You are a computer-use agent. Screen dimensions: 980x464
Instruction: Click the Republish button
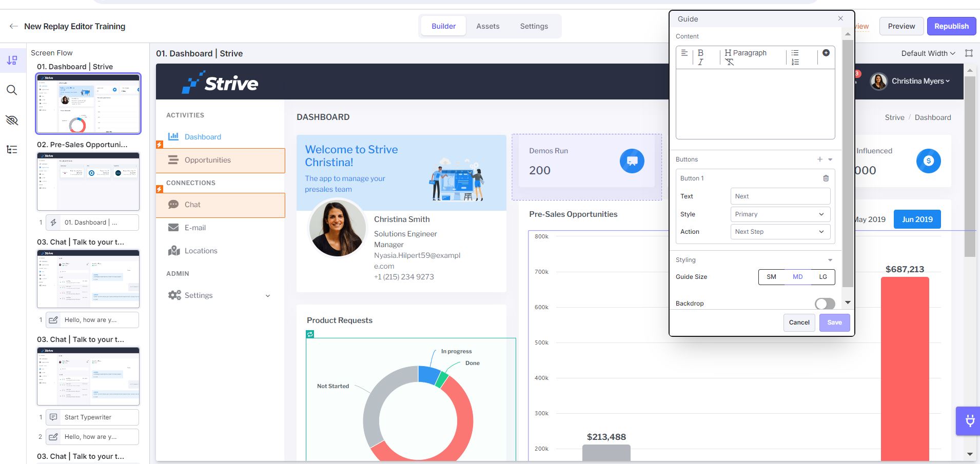(x=951, y=26)
